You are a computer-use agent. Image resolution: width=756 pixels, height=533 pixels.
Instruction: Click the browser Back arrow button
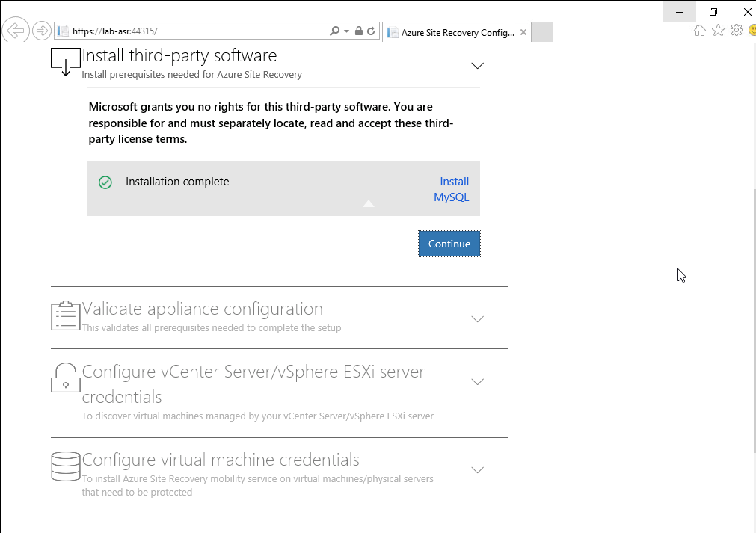pos(15,31)
